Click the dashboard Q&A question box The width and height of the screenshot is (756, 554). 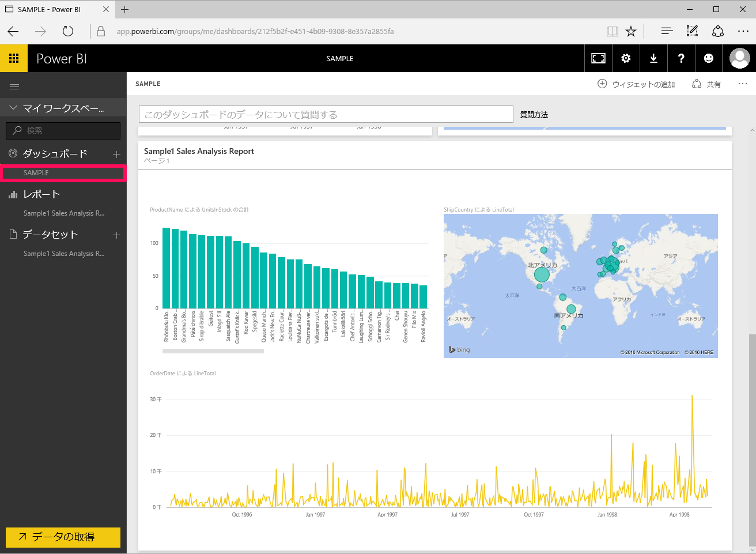[x=326, y=115]
